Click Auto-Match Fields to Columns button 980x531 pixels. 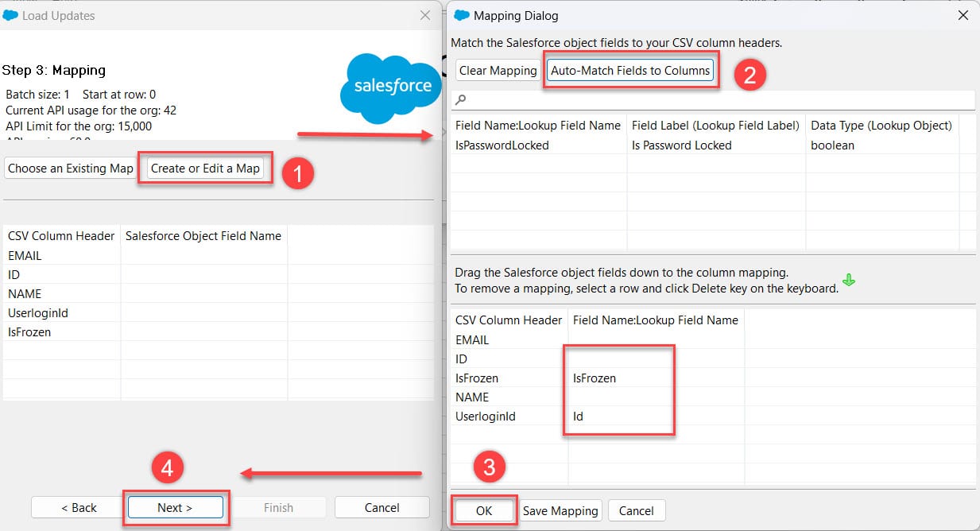[x=629, y=71]
